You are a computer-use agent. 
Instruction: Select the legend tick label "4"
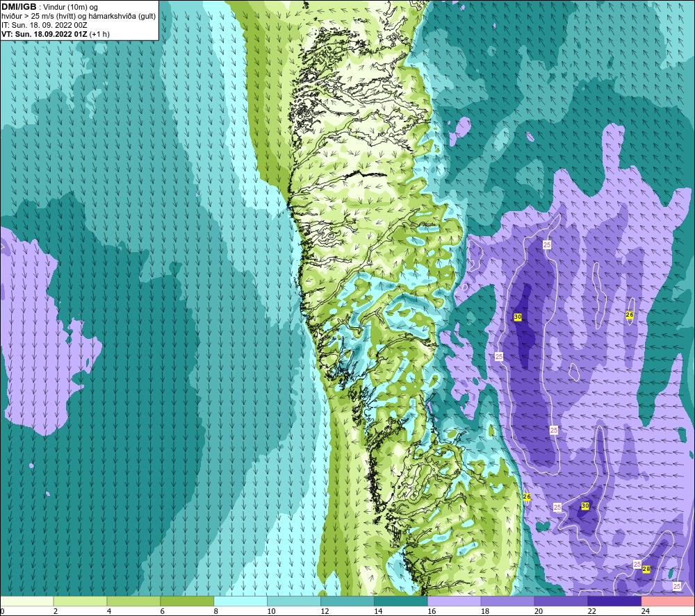point(109,611)
